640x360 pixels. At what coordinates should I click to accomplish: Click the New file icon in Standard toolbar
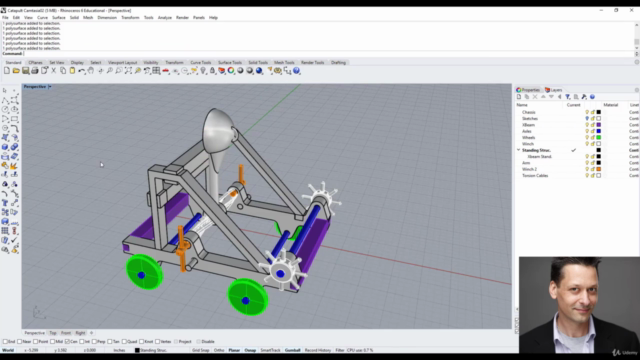[x=7, y=71]
